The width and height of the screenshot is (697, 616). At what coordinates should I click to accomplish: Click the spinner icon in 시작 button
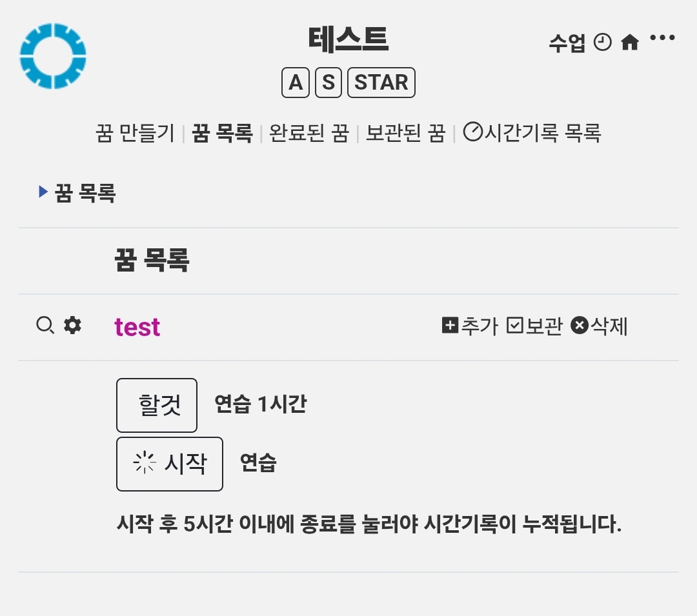pos(145,462)
